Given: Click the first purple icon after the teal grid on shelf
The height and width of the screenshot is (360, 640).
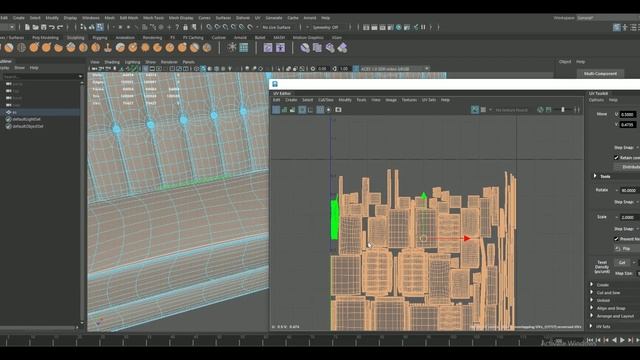Looking at the screenshot, I should tap(268, 48).
